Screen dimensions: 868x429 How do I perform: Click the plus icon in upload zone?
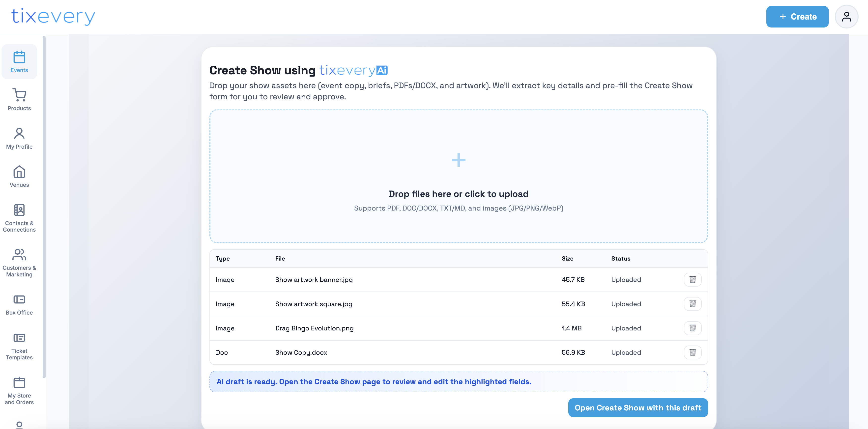tap(459, 160)
